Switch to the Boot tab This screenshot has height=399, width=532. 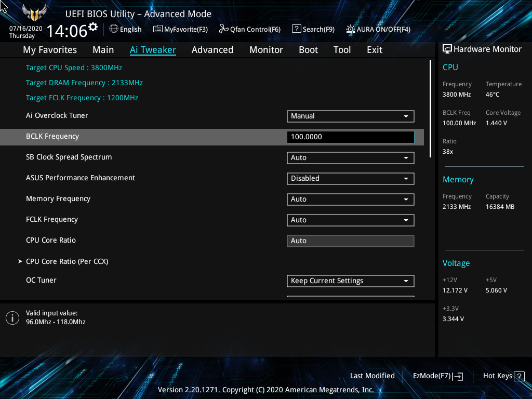click(309, 50)
